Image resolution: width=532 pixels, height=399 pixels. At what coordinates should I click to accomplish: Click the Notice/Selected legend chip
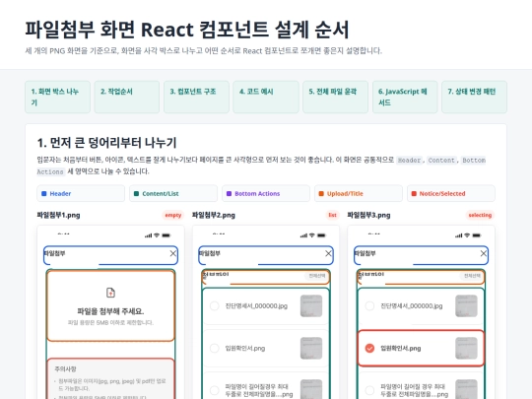point(451,194)
